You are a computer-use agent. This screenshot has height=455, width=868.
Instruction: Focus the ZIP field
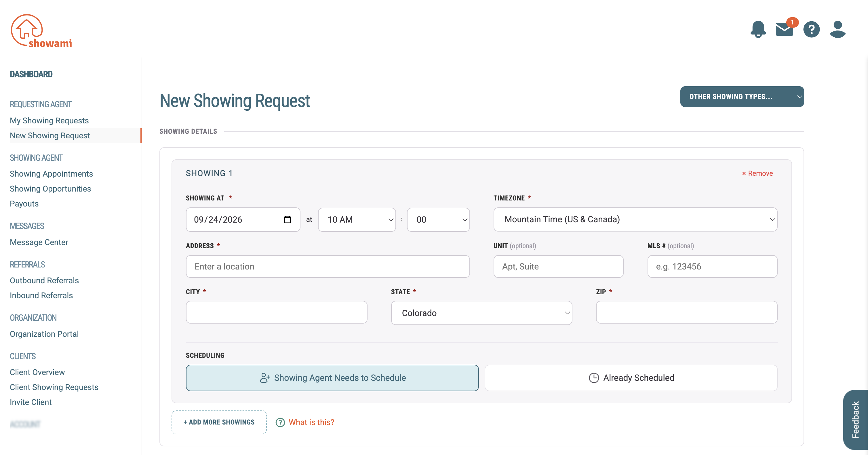[687, 312]
